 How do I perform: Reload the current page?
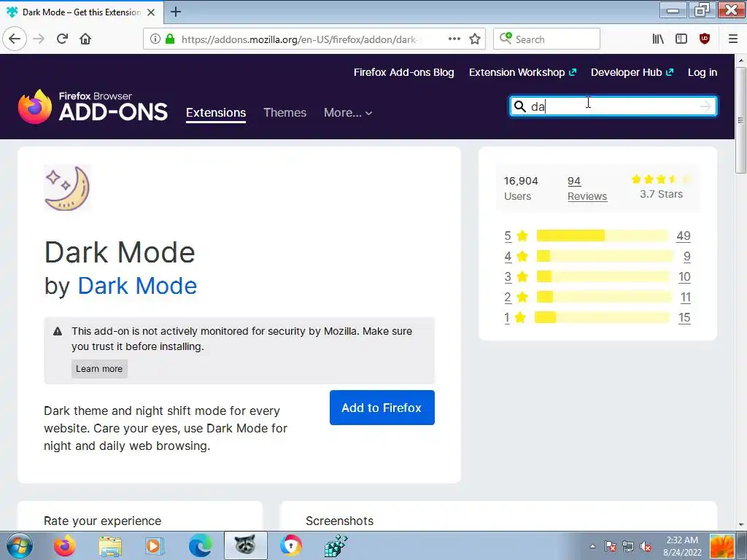pyautogui.click(x=62, y=39)
